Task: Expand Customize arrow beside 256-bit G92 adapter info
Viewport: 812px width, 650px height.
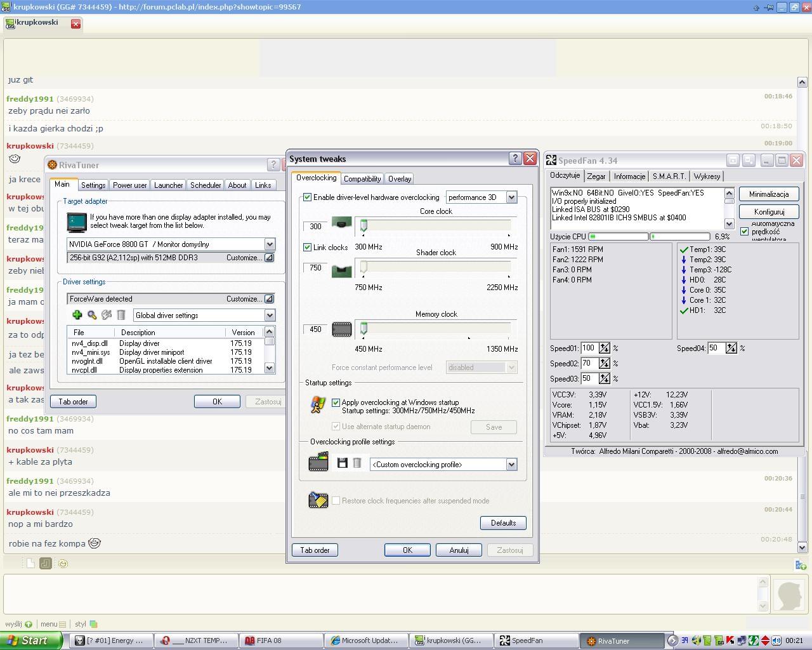Action: tap(269, 258)
